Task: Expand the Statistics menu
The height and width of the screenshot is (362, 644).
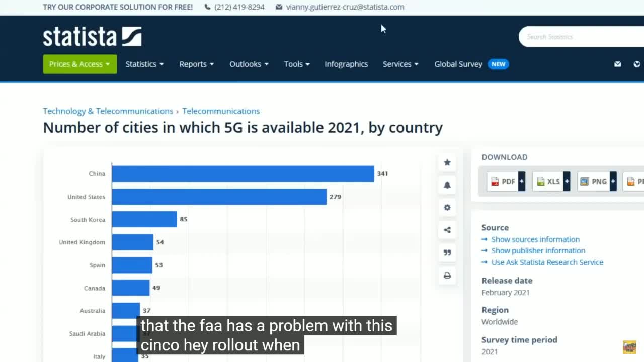Action: 144,64
